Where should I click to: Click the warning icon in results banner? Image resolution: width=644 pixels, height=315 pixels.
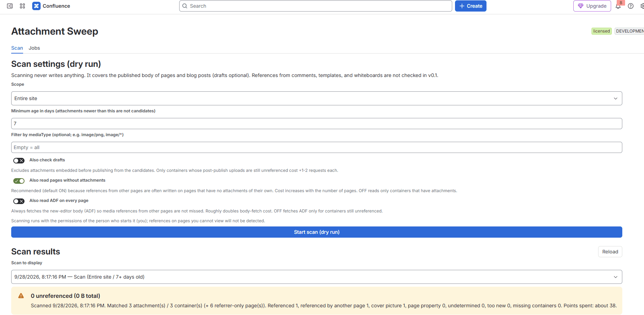[x=21, y=296]
